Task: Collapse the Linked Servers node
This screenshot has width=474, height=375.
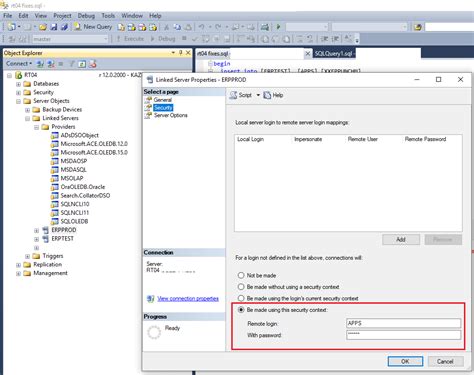Action: tap(28, 118)
